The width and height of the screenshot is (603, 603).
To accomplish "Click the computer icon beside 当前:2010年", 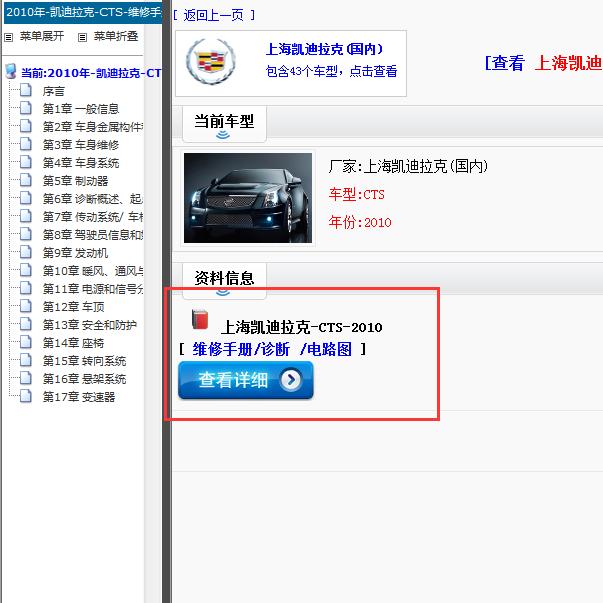I will click(x=10, y=72).
